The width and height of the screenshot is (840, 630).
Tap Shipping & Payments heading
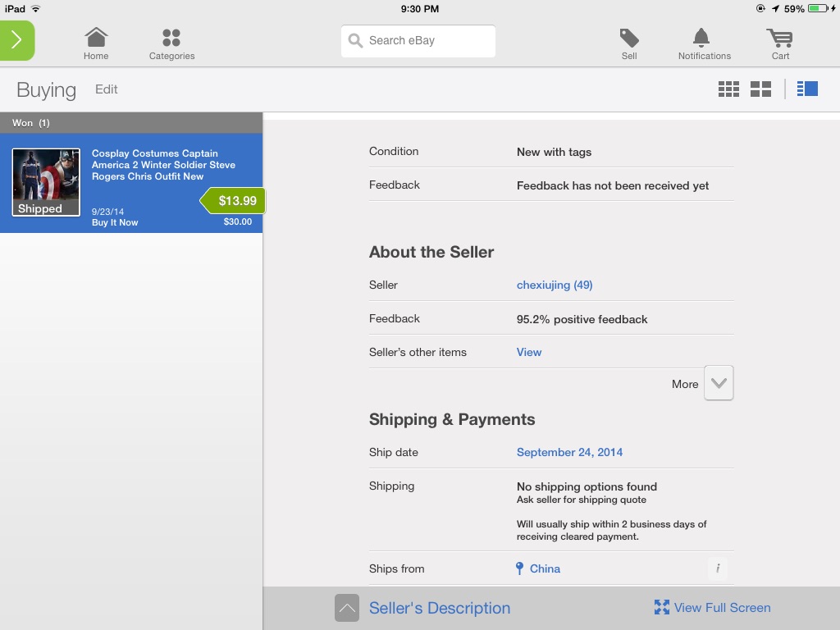point(452,419)
